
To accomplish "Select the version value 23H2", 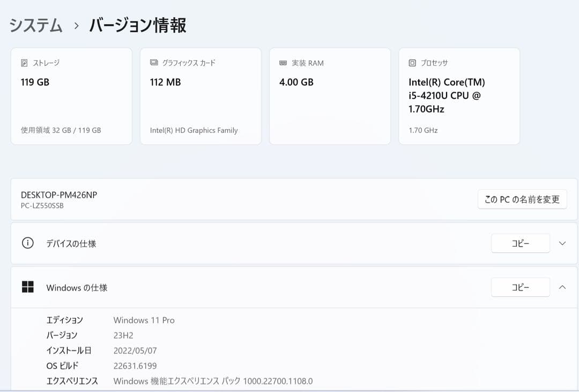I will (x=123, y=336).
